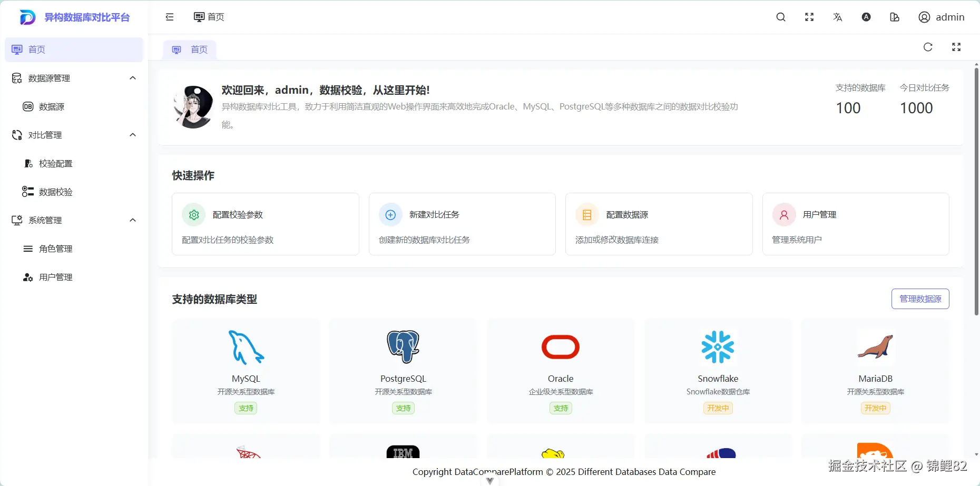Click the 数据校验 sidebar icon
This screenshot has height=486, width=980.
[x=28, y=192]
